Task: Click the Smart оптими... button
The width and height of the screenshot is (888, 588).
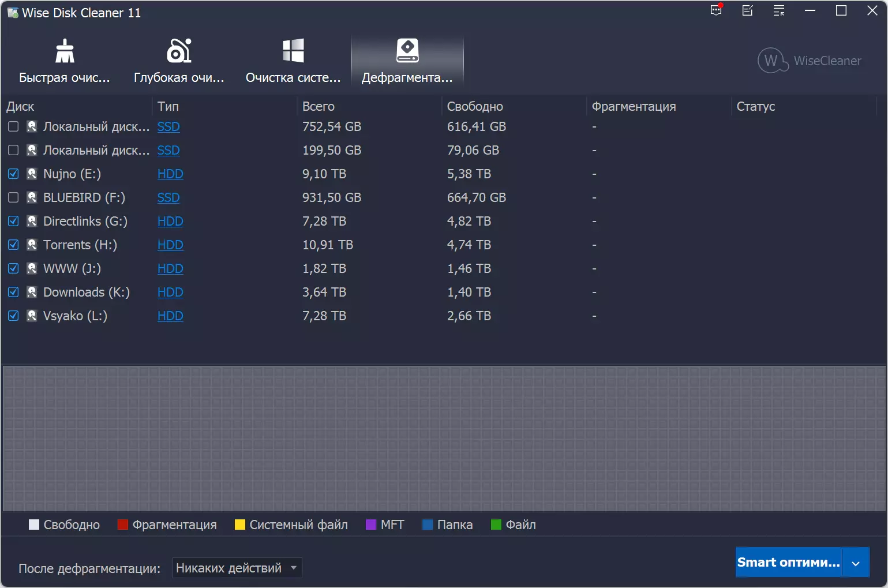Action: (x=789, y=563)
